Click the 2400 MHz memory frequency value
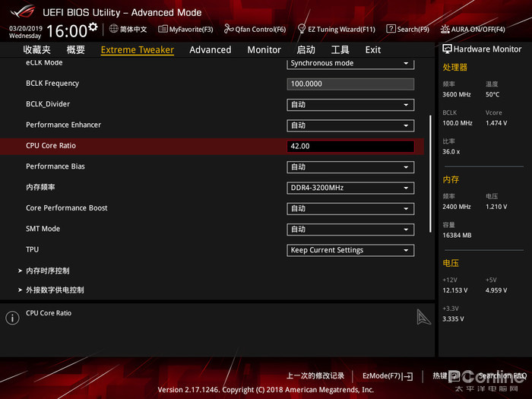 pos(457,207)
